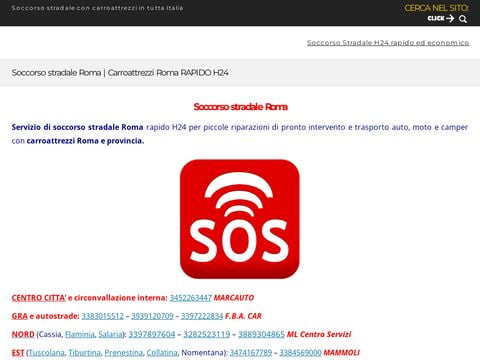Viewport: 480px width, 360px height.
Task: Open the Salaria link
Action: tap(111, 334)
